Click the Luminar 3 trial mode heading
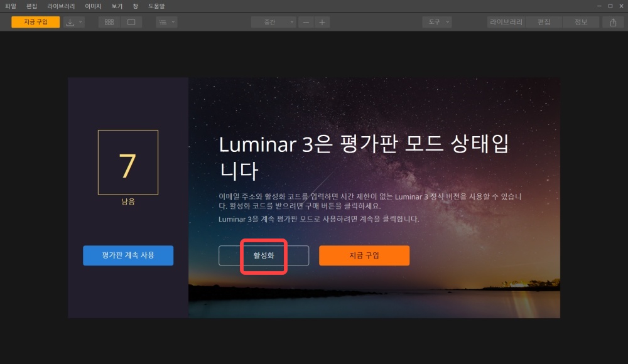 click(364, 157)
